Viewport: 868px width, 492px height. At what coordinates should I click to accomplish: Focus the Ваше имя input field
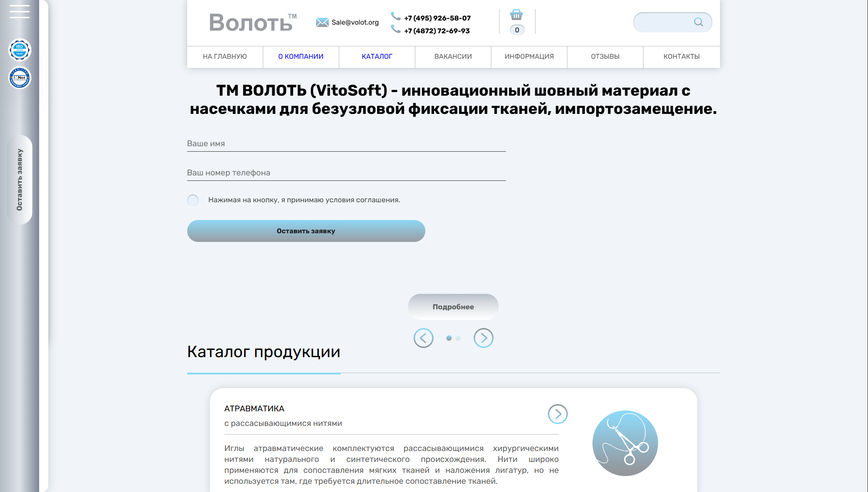coord(346,143)
